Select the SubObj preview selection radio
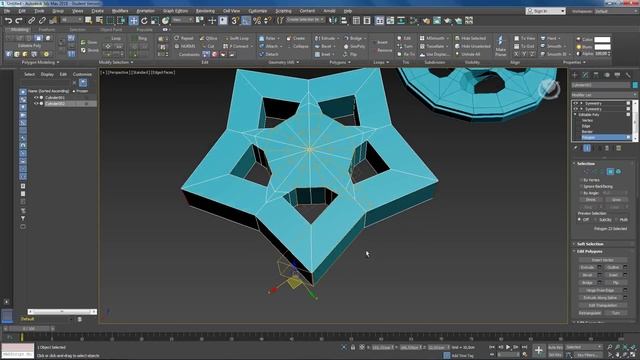Screen dimensions: 640x360 coord(596,220)
